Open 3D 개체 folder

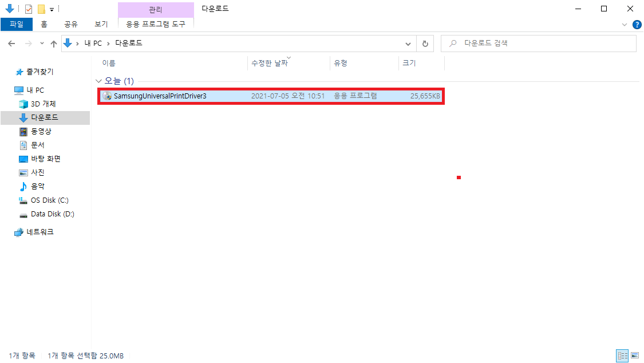point(43,104)
